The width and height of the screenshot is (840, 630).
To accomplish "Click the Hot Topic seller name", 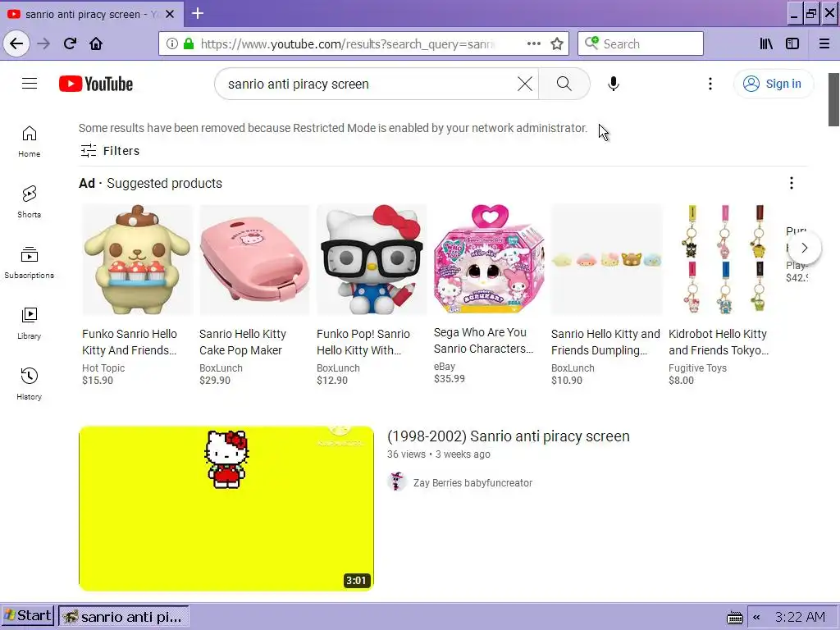I will tap(103, 368).
